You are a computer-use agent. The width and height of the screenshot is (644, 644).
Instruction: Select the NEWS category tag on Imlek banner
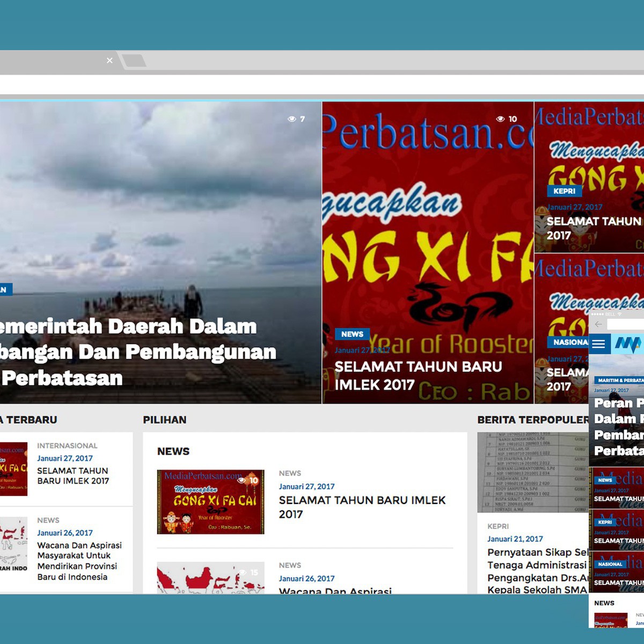coord(352,334)
